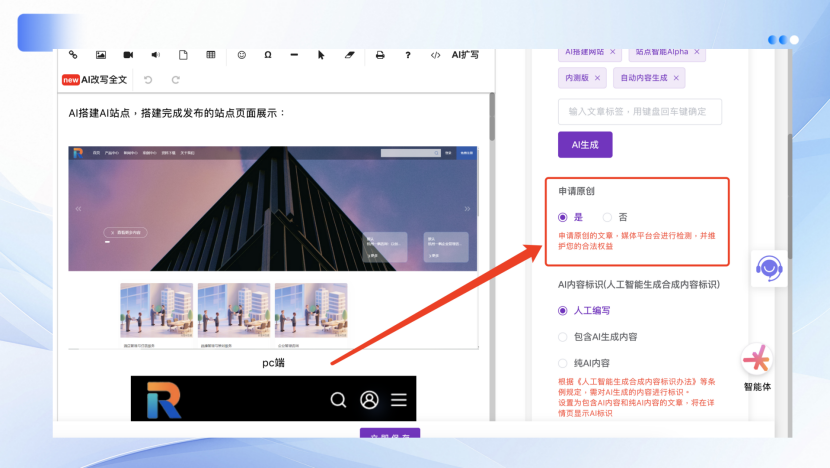This screenshot has width=830, height=468.
Task: Select 否 radio for 申请原创
Action: click(x=607, y=217)
